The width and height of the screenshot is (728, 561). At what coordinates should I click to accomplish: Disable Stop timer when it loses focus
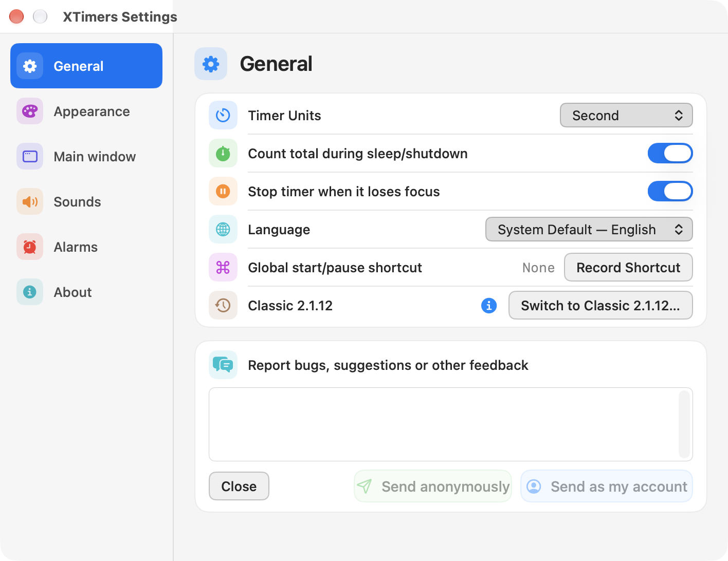click(x=670, y=192)
